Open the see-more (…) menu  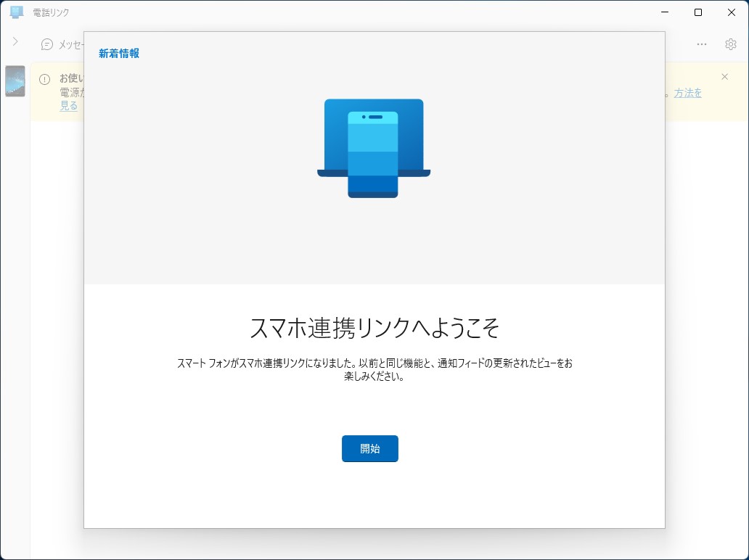tap(701, 44)
